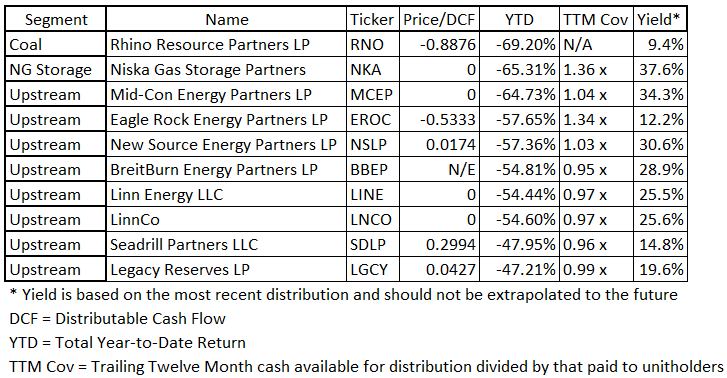Select the Name column header
Screen dimensions: 727x378
(226, 19)
